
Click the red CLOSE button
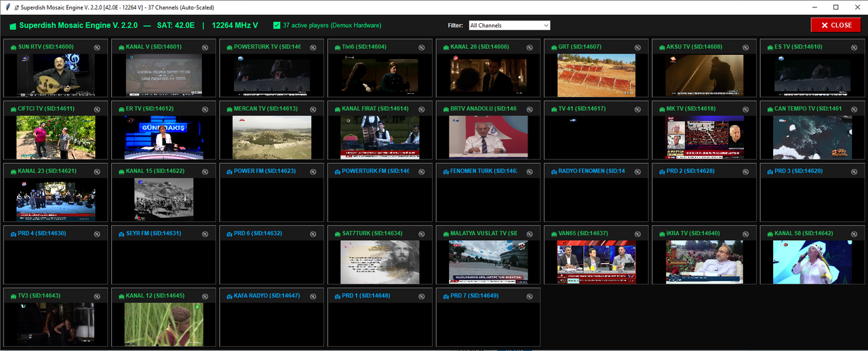point(835,25)
